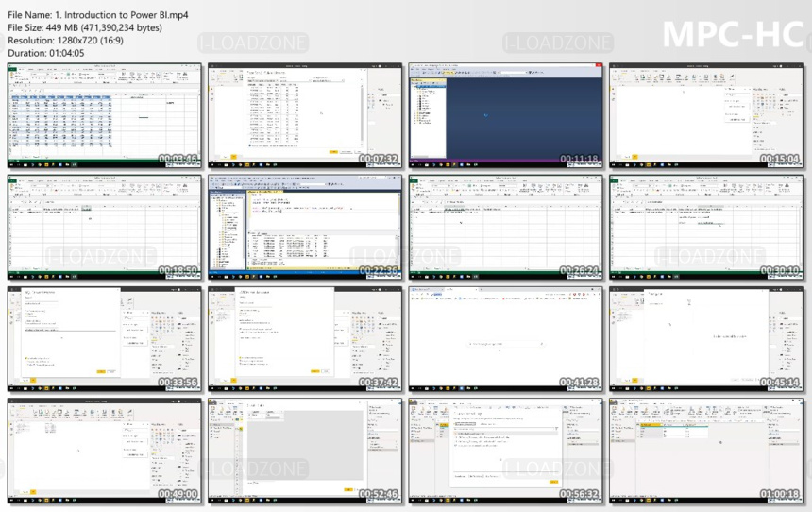
Task: Select the thumbnail stamped 00:45:14
Action: tap(706, 339)
